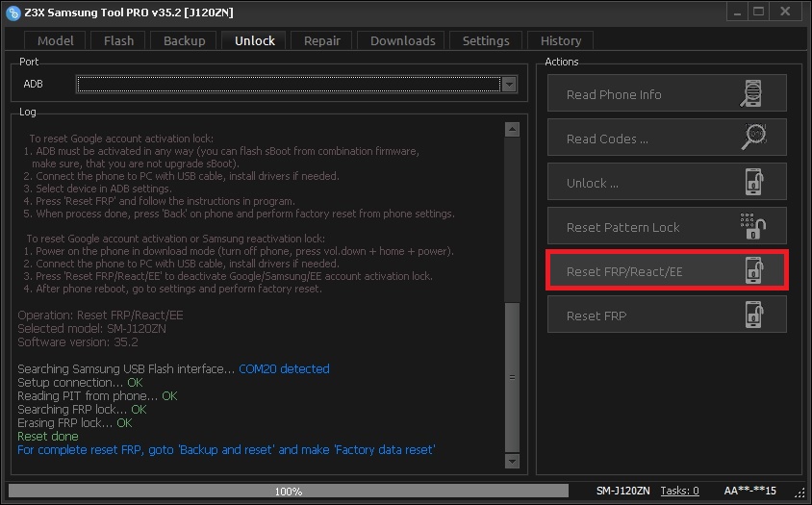Open the Backup tab
This screenshot has height=505, width=812.
coord(184,40)
